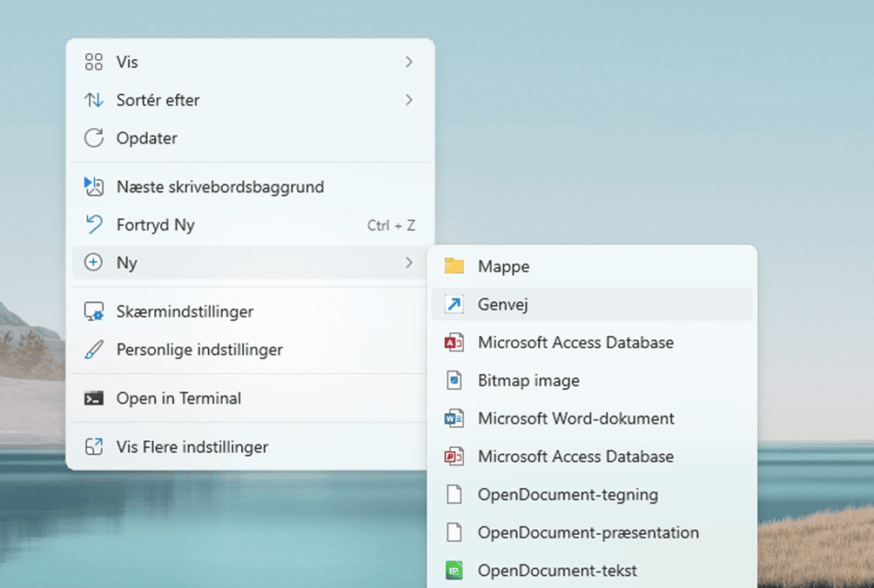Click the Bitmap image file icon

[454, 381]
